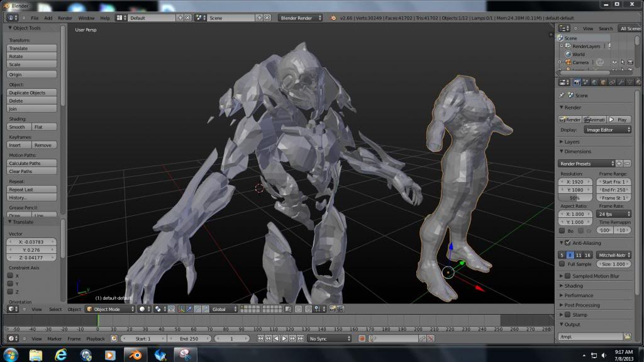Open the File menu
This screenshot has height=362, width=644.
coord(35,18)
